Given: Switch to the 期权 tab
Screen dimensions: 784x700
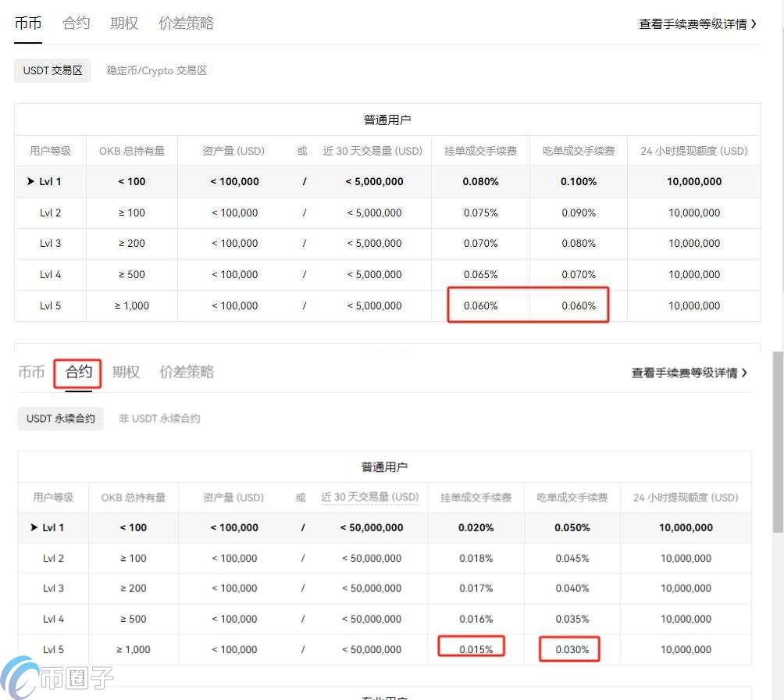Looking at the screenshot, I should 123,23.
